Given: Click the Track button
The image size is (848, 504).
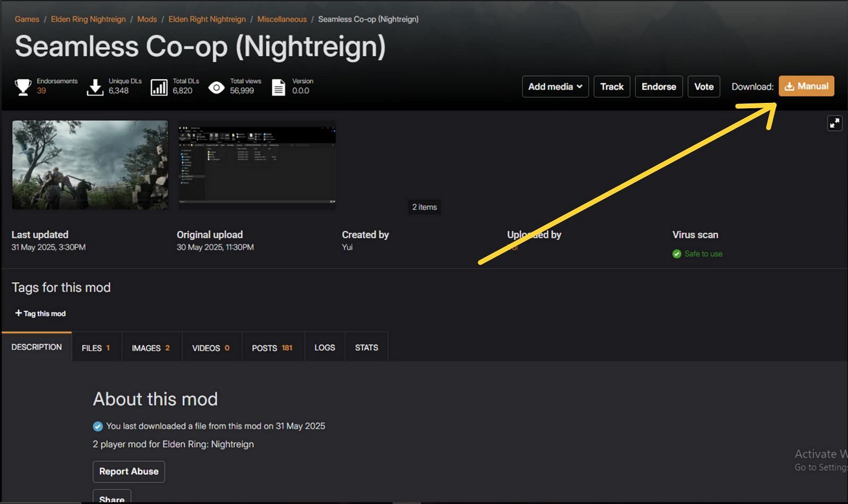Looking at the screenshot, I should click(x=612, y=86).
